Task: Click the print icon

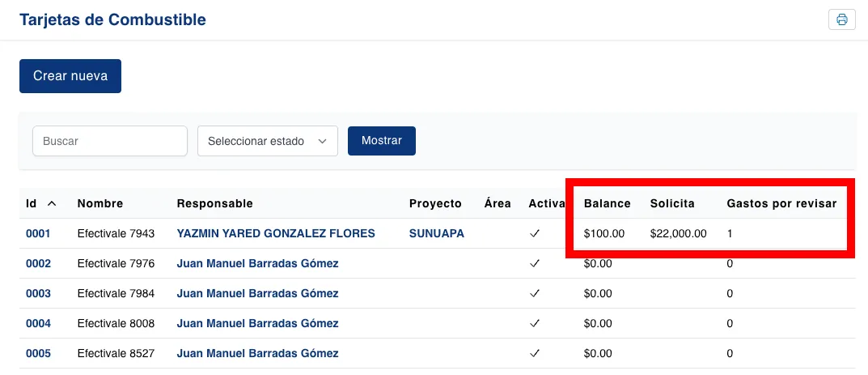Action: point(841,19)
